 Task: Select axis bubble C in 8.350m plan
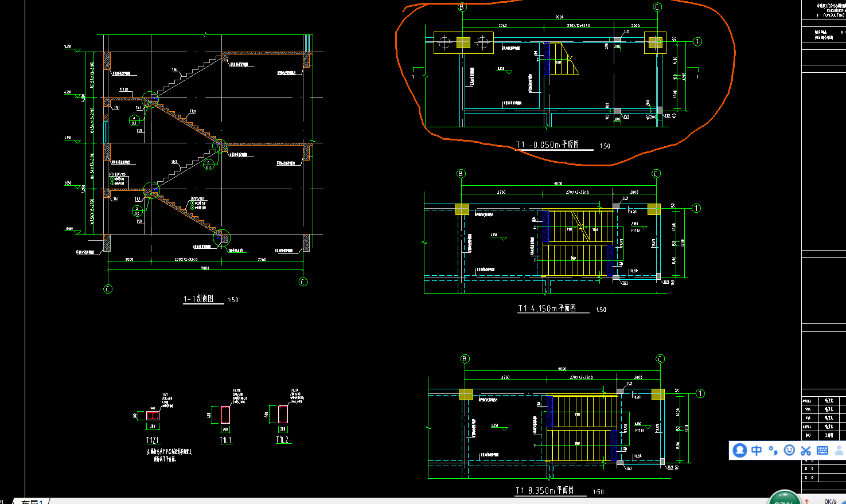[x=660, y=359]
